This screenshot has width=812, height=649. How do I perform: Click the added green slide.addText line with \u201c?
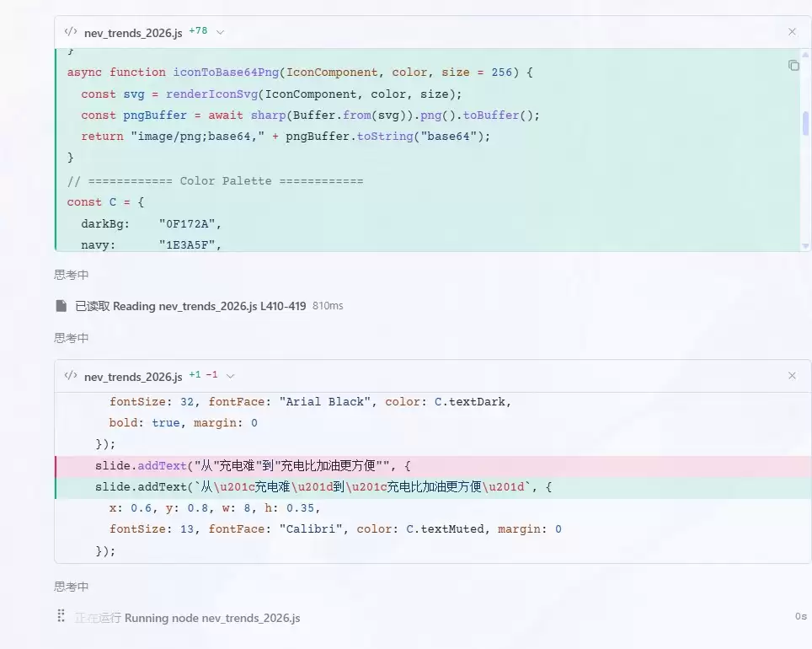point(433,487)
